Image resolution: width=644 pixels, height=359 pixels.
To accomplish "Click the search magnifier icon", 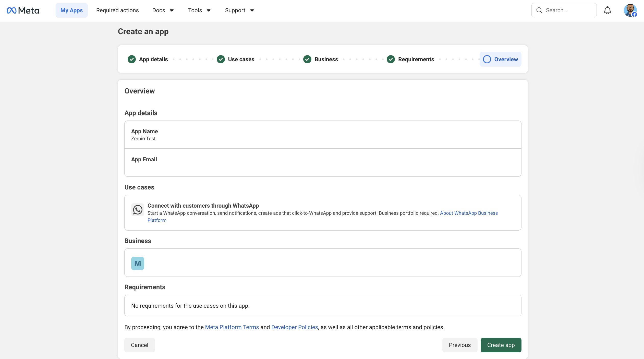I will click(539, 10).
